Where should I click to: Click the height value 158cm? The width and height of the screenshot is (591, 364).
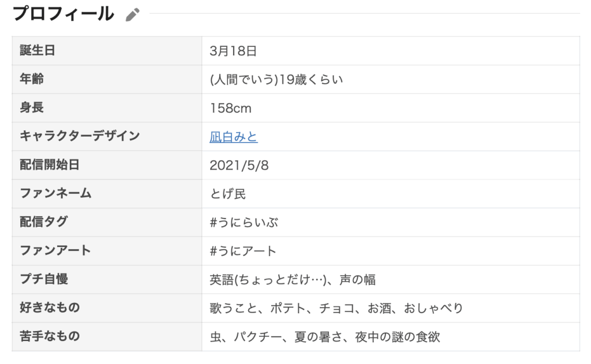pos(230,108)
